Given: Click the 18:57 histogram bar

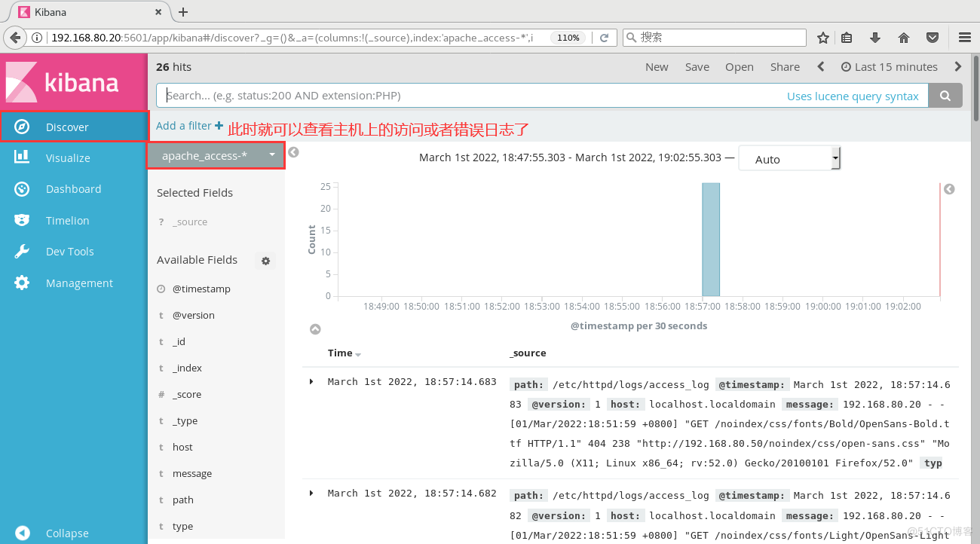Looking at the screenshot, I should click(711, 239).
